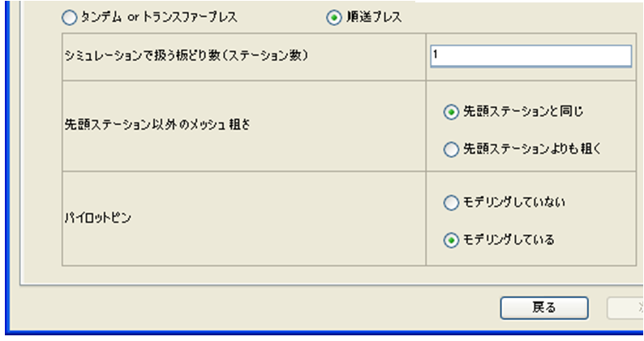The height and width of the screenshot is (341, 644).
Task: Click the blue bottom window border
Action: point(324,332)
